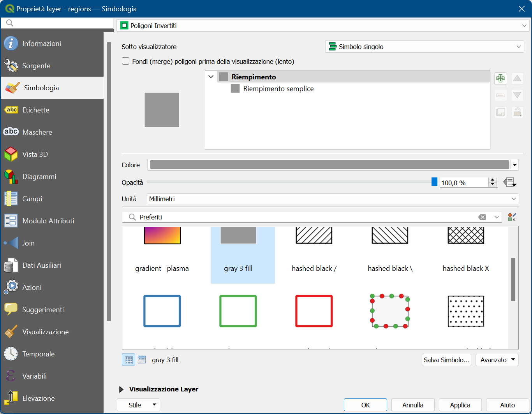Open the Join section
The height and width of the screenshot is (414, 532).
tap(52, 243)
